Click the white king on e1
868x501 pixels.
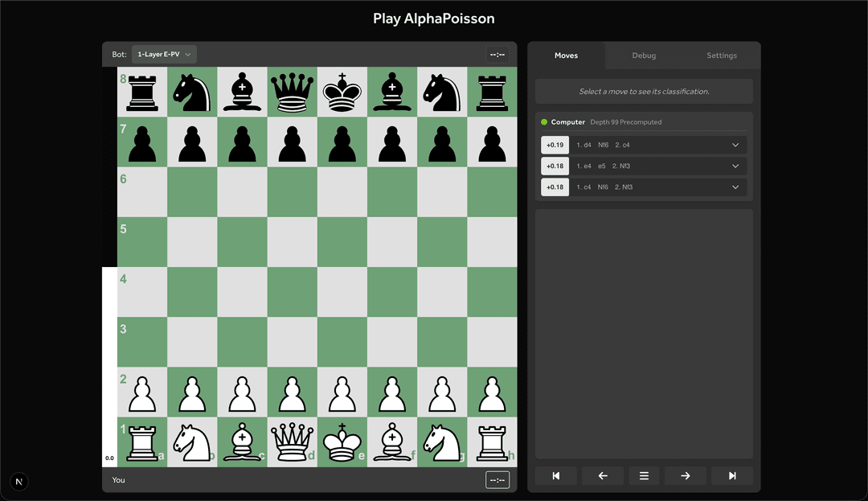click(342, 441)
